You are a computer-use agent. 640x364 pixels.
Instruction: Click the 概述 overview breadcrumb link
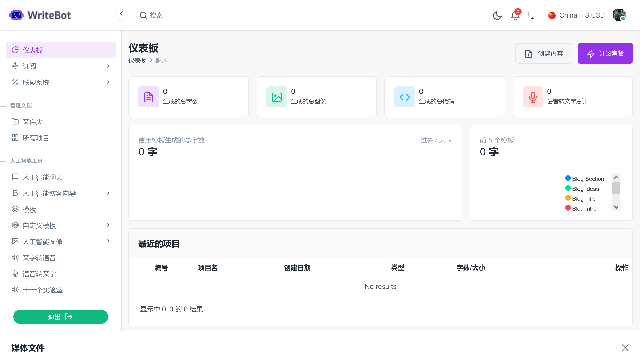point(161,61)
